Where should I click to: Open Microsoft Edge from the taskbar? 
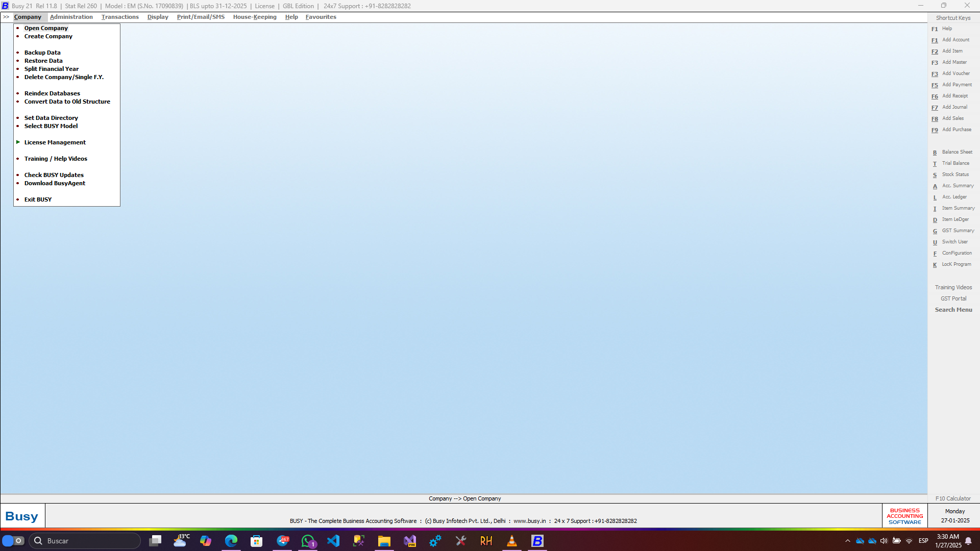coord(231,541)
